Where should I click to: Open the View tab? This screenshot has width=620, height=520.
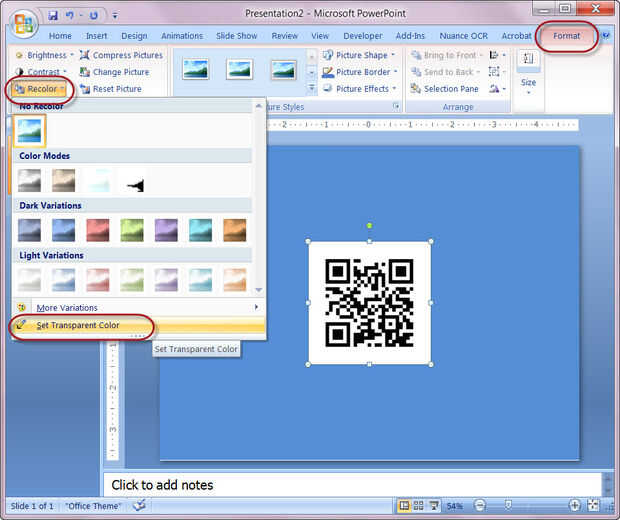319,36
